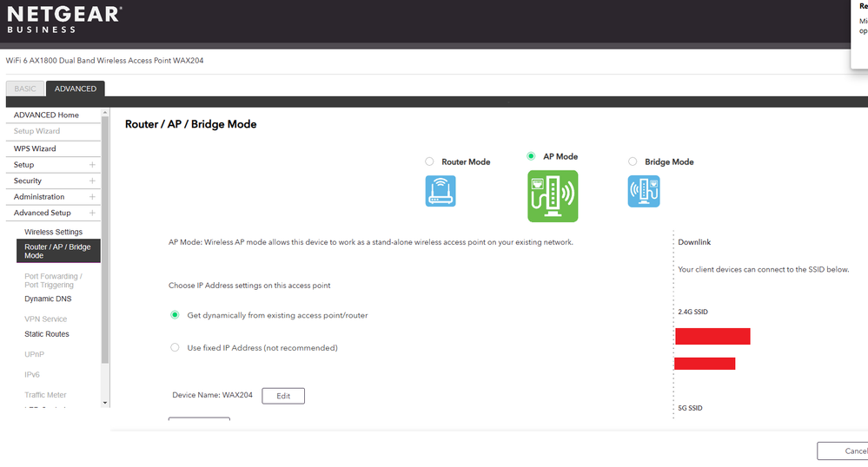Viewport: 868px width, 467px height.
Task: Click Edit button next to Device Name
Action: (283, 396)
